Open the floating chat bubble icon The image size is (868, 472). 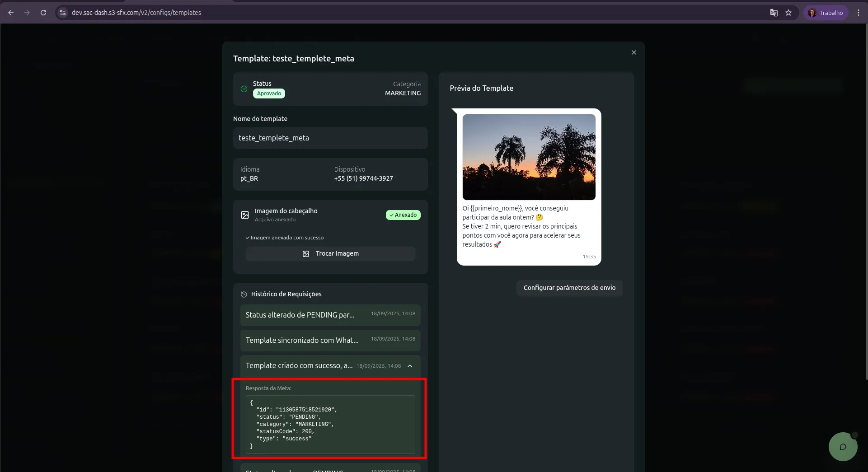click(843, 447)
